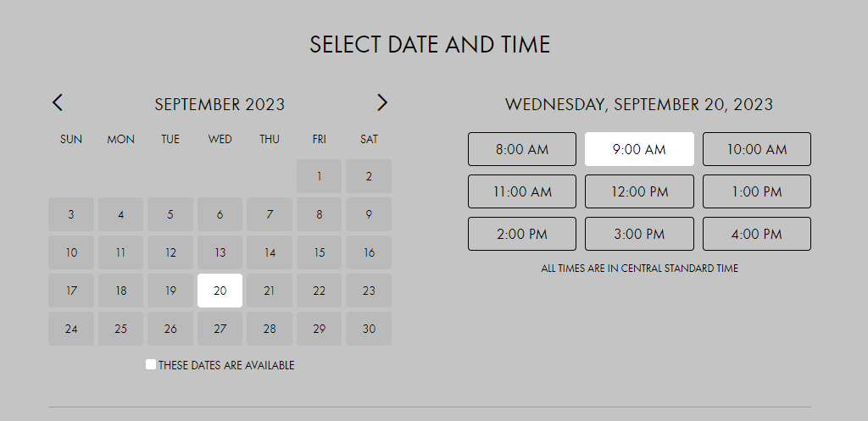Pick the 4:00 PM time slot
Image resolution: width=868 pixels, height=421 pixels.
click(x=757, y=234)
